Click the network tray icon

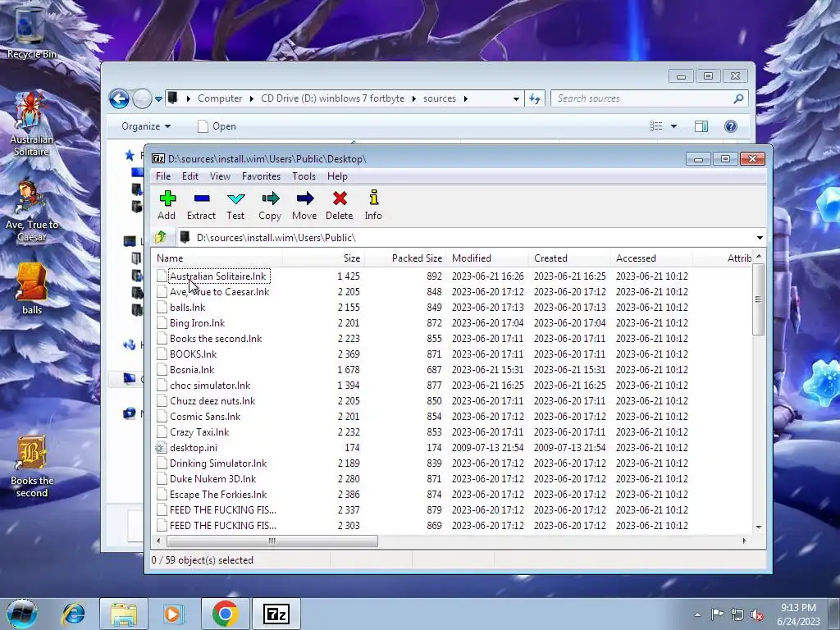click(737, 614)
